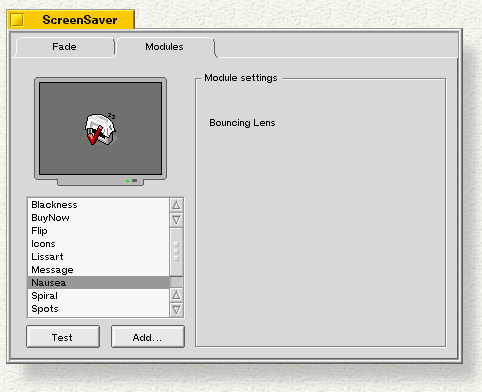Select the Modules tab
Viewport: 482px width, 392px height.
click(x=164, y=47)
